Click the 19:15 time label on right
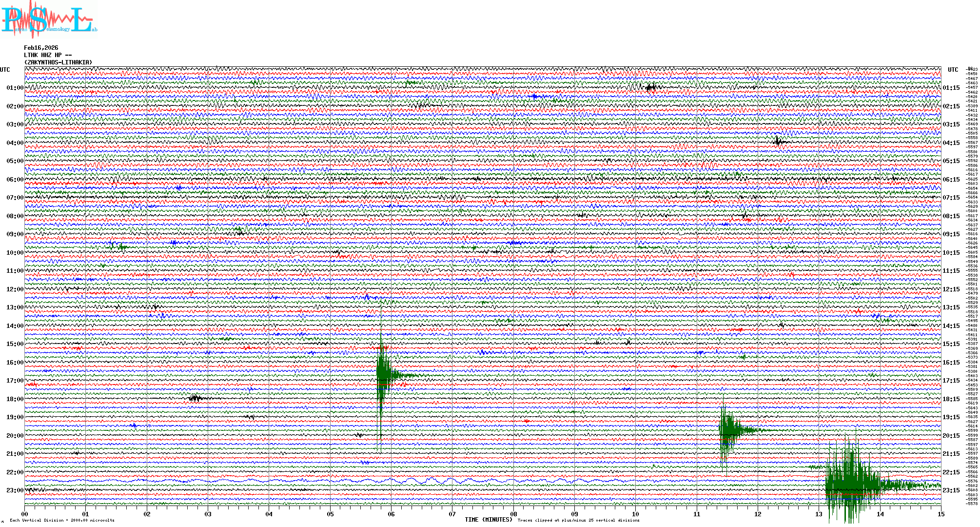This screenshot has height=527, width=980. (x=951, y=417)
